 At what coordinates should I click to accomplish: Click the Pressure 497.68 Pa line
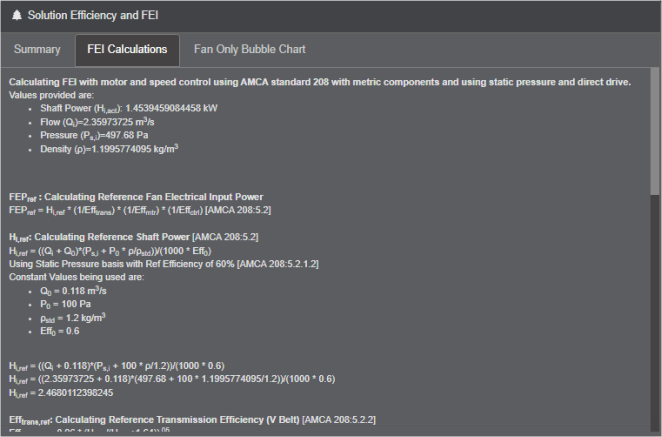[x=94, y=136]
